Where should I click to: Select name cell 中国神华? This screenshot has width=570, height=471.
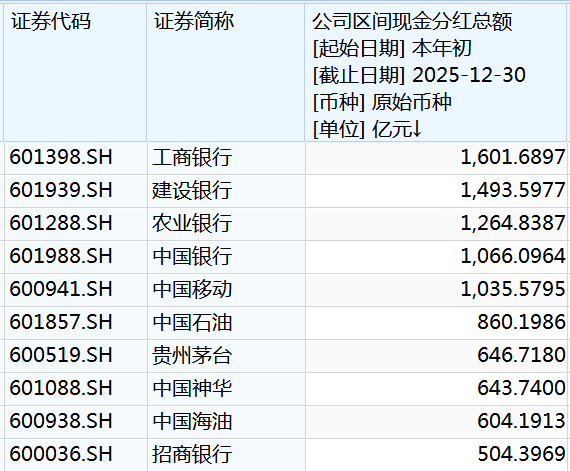tap(226, 389)
